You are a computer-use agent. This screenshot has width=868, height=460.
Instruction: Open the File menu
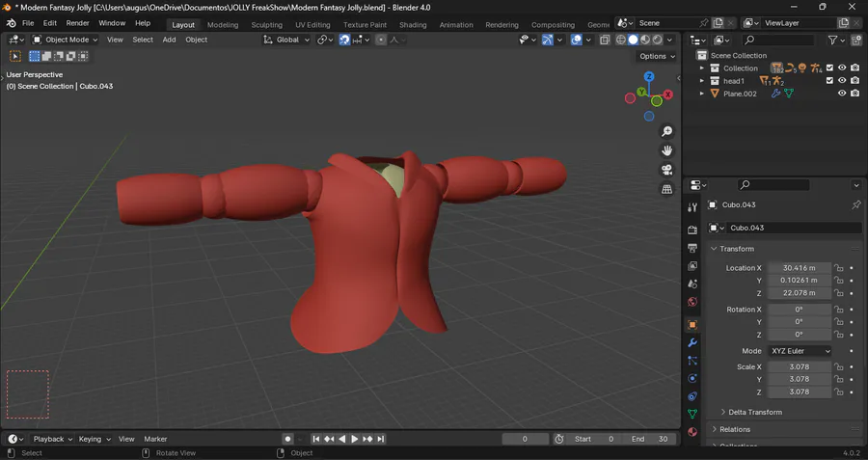[x=28, y=23]
